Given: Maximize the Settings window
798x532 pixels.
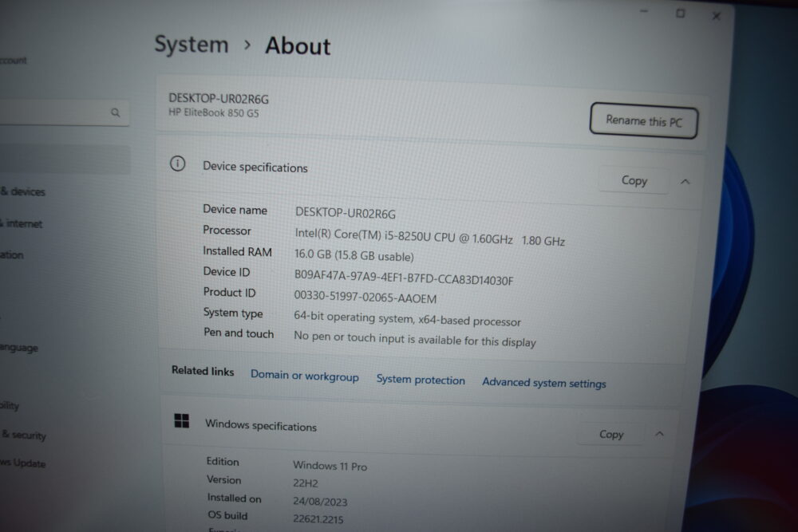Looking at the screenshot, I should click(x=681, y=14).
